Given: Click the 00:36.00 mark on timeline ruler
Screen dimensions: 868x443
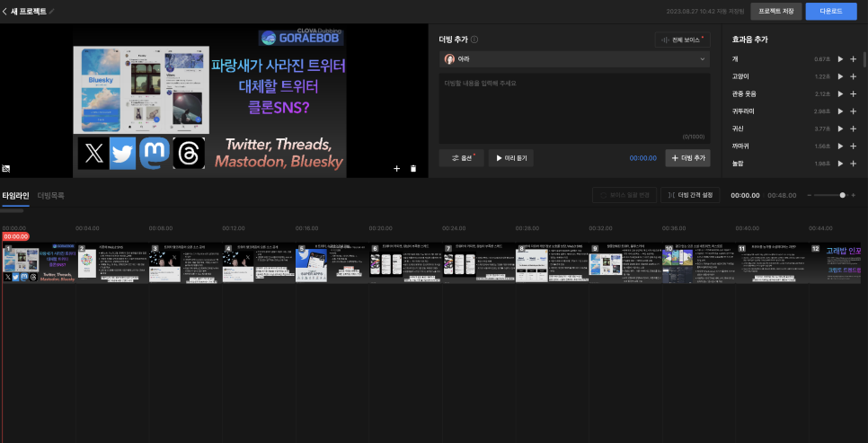Looking at the screenshot, I should [674, 228].
